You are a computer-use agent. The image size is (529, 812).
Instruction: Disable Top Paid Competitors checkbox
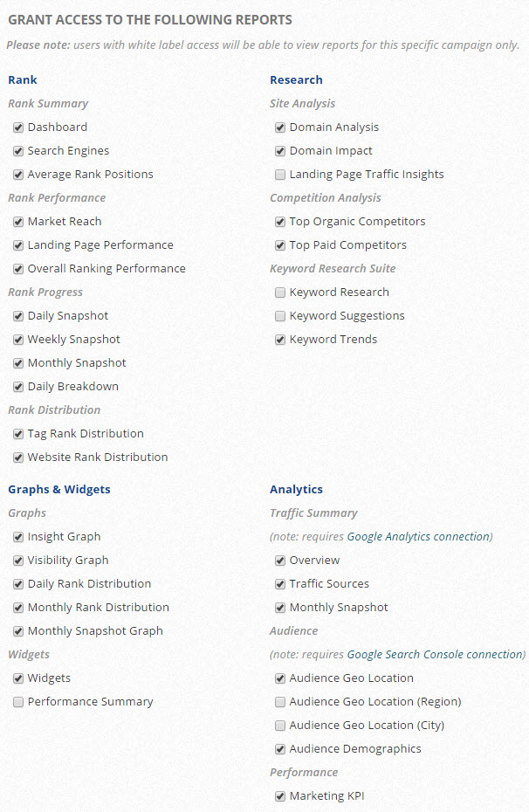[280, 245]
